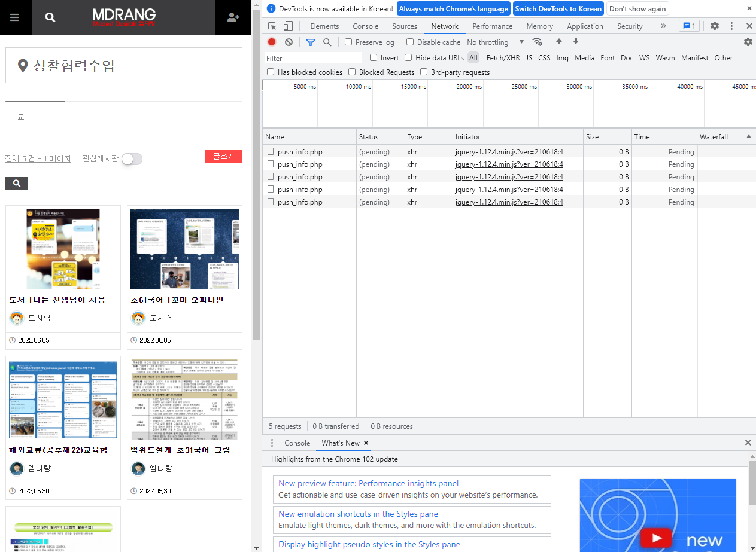The image size is (756, 552).
Task: Click the export HAR download arrow
Action: (576, 42)
